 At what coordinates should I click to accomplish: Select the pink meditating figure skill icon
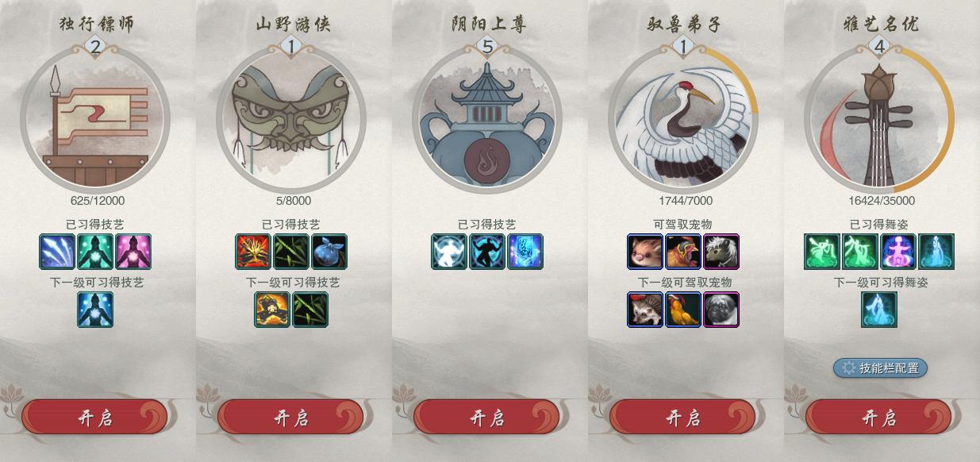pyautogui.click(x=133, y=252)
